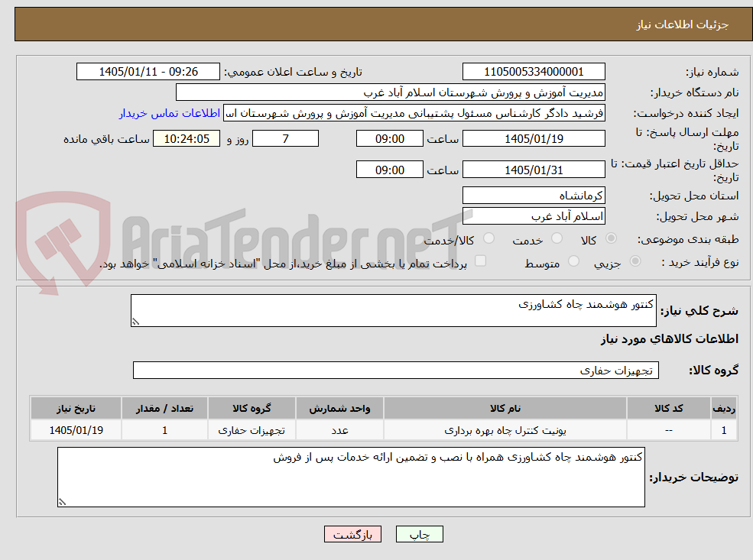Viewport: 753px width, 560px height.
Task: Click the heading اطلاعات کالاهای مورد نیاز
Action: (x=669, y=339)
